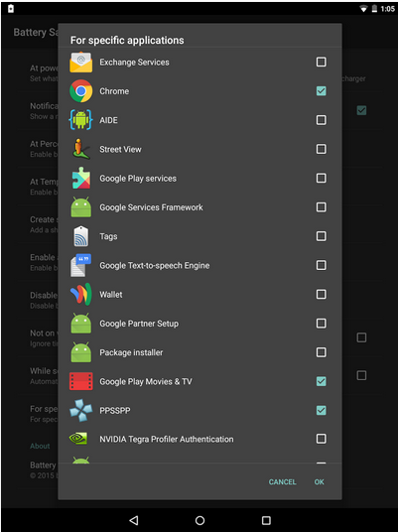Click the PPSSPP app icon
Image resolution: width=398 pixels, height=532 pixels.
(80, 410)
